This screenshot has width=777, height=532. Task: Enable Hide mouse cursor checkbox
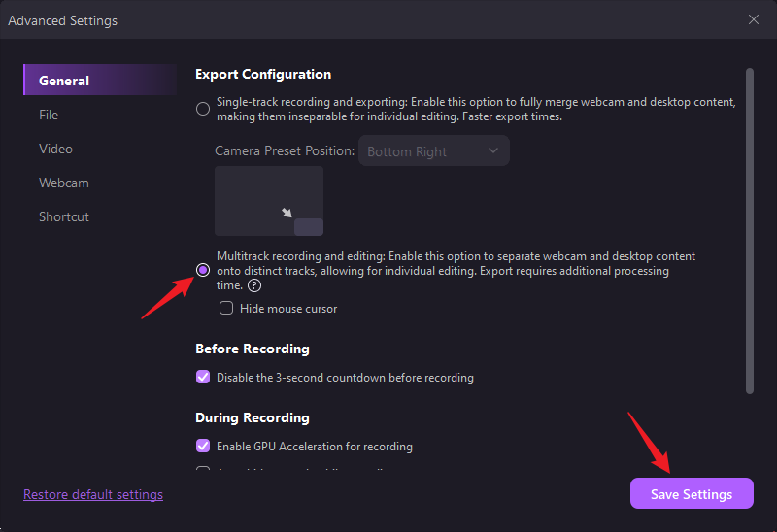[226, 308]
